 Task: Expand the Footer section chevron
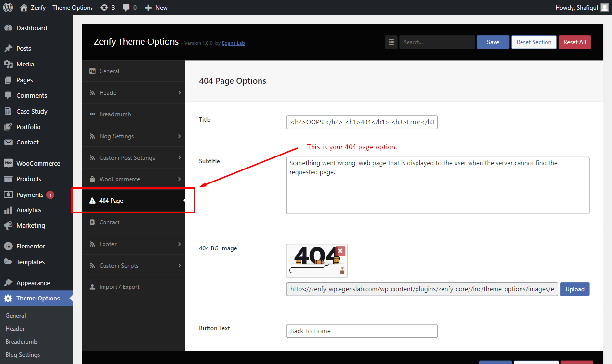(x=179, y=244)
